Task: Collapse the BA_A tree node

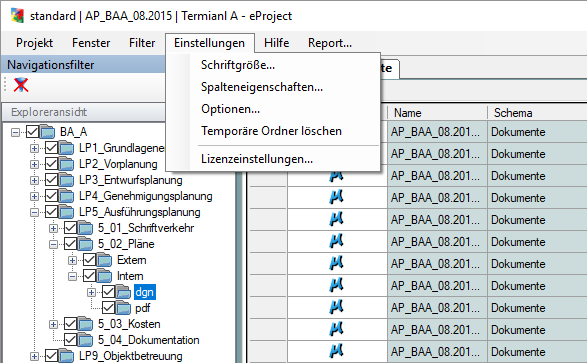Action: pos(15,132)
